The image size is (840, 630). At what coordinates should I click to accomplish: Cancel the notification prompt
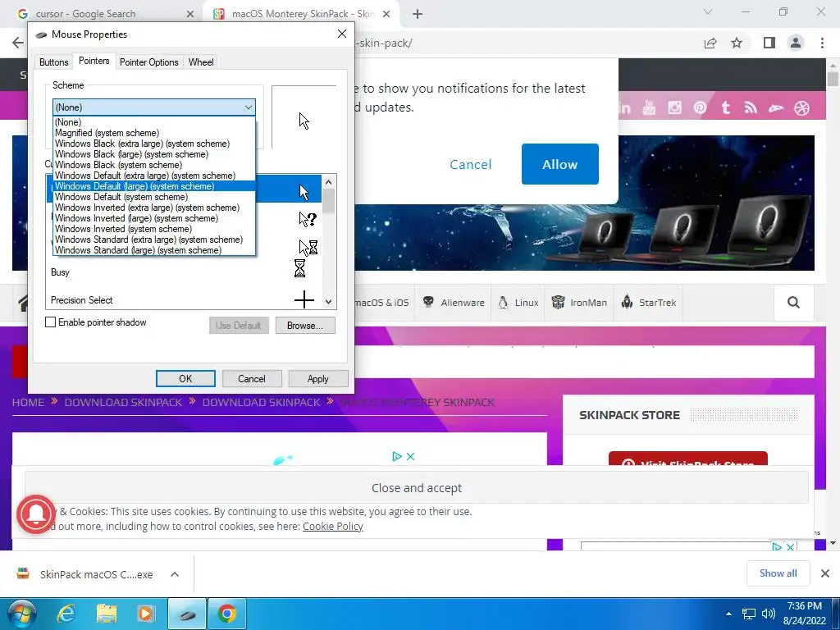[470, 164]
